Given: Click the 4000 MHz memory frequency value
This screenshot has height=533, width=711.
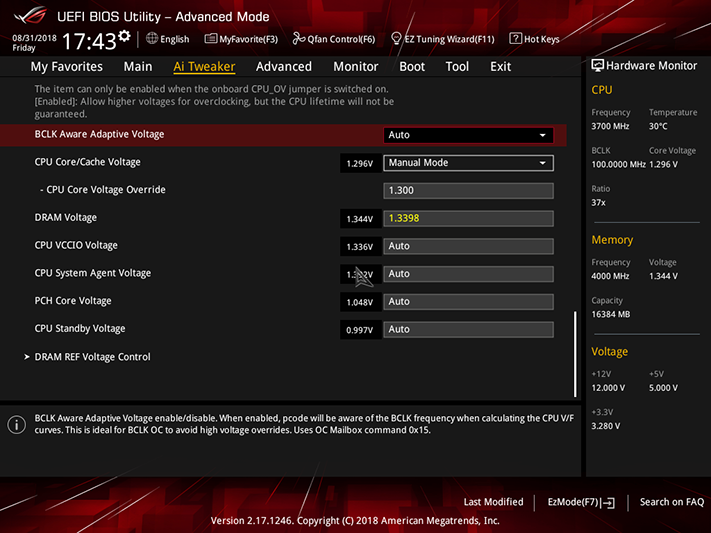Looking at the screenshot, I should [610, 276].
